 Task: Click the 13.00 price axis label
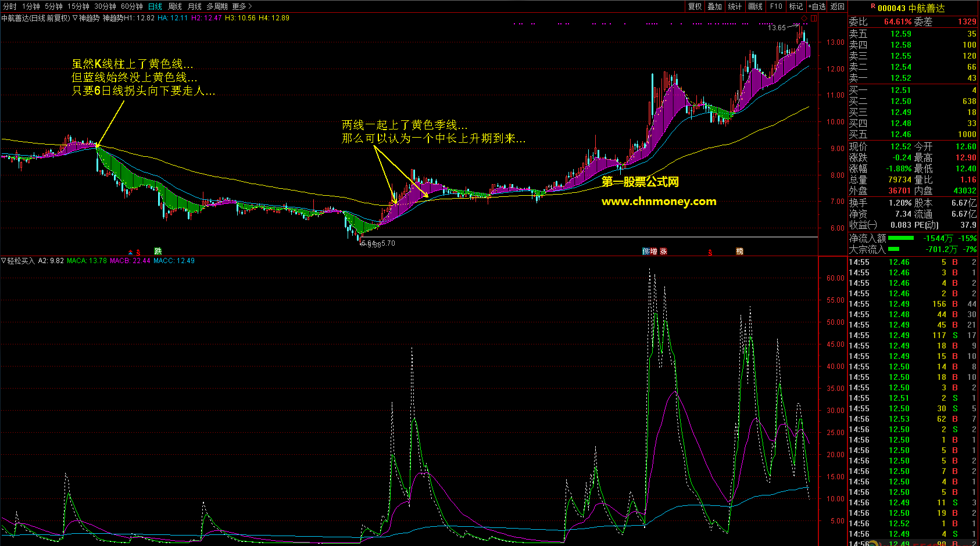836,42
